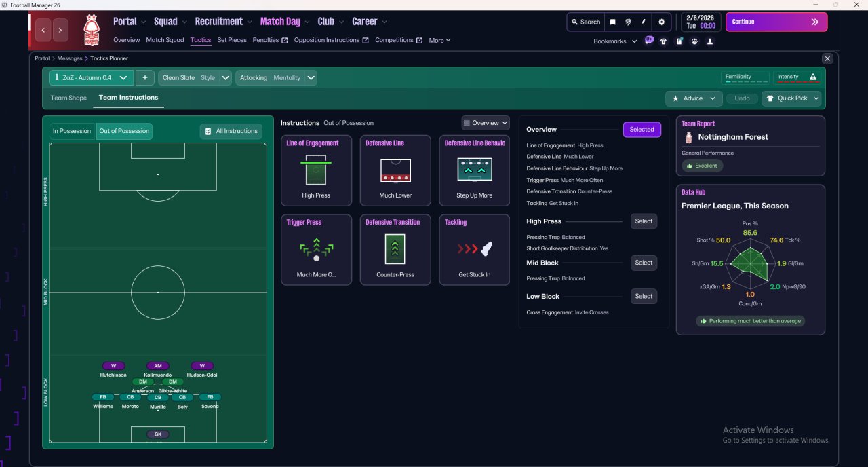Image resolution: width=868 pixels, height=467 pixels.
Task: Select the Low Block section
Action: [x=644, y=296]
